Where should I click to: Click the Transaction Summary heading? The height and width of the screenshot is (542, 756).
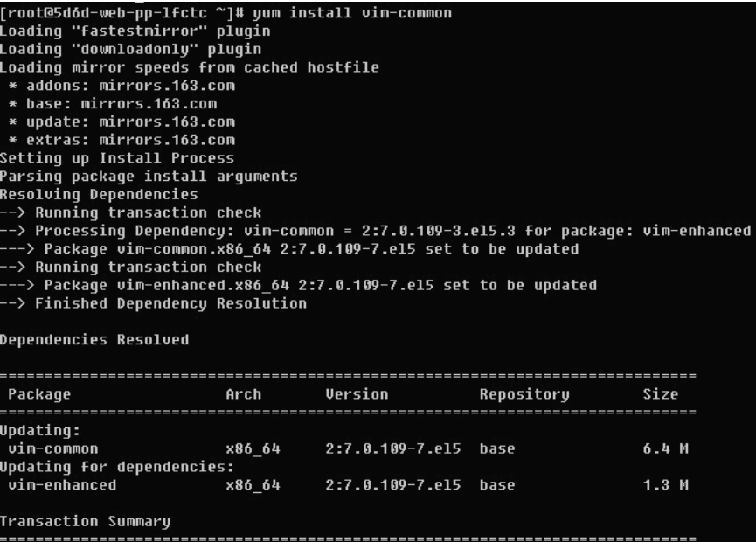(86, 522)
